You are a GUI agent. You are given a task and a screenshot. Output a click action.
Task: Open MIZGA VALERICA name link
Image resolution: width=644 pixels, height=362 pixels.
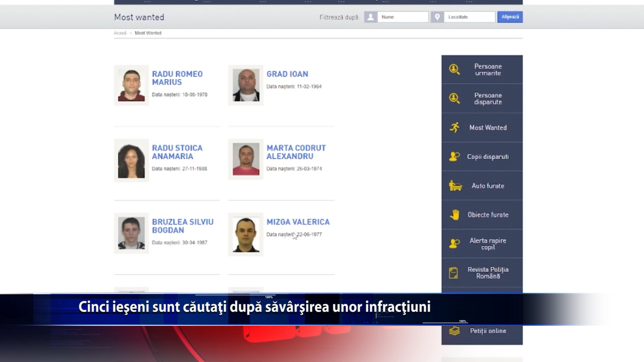point(298,222)
